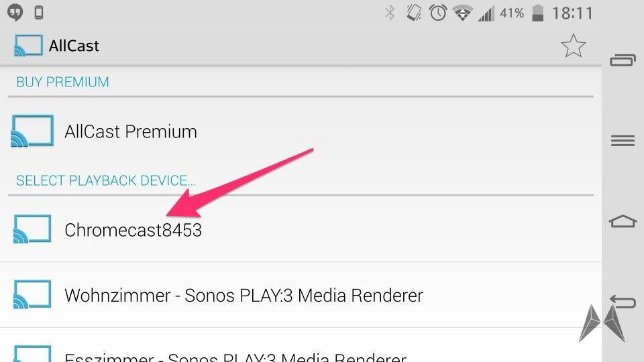Open the hamburger menu navigation icon

pos(623,140)
